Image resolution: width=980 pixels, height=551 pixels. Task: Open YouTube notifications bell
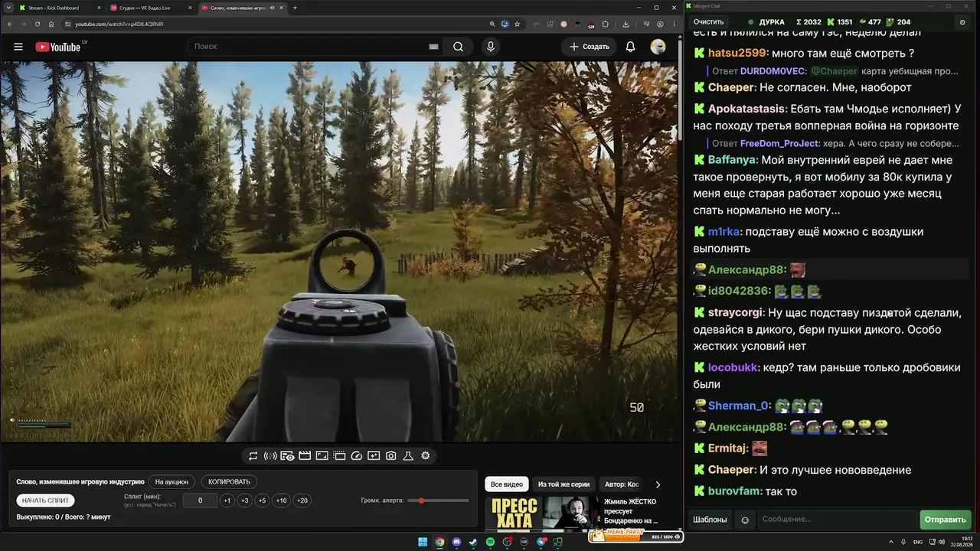(630, 47)
